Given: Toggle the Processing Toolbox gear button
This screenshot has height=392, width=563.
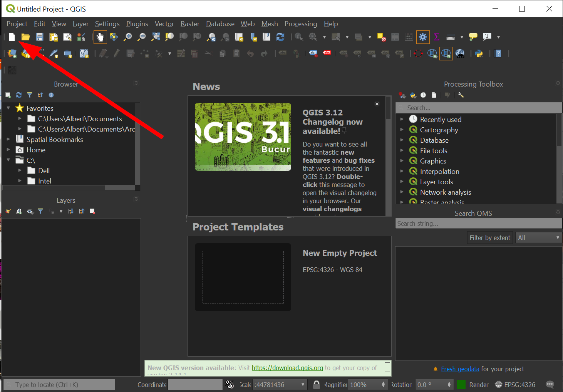Looking at the screenshot, I should (423, 37).
